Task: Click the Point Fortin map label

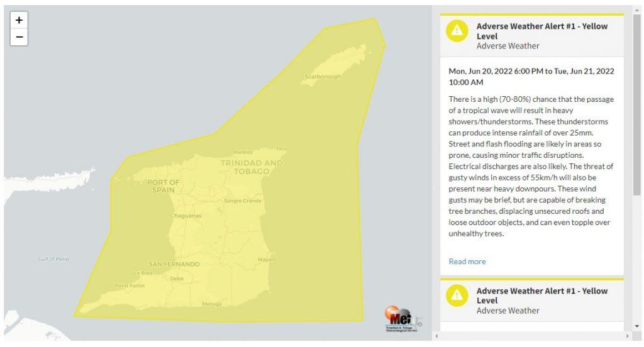Action: (x=130, y=285)
